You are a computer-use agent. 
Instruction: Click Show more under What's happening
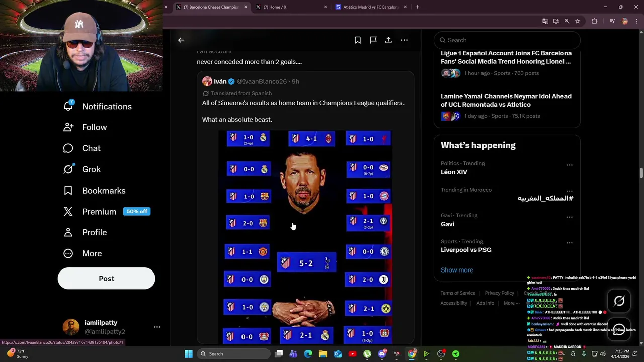point(457,270)
